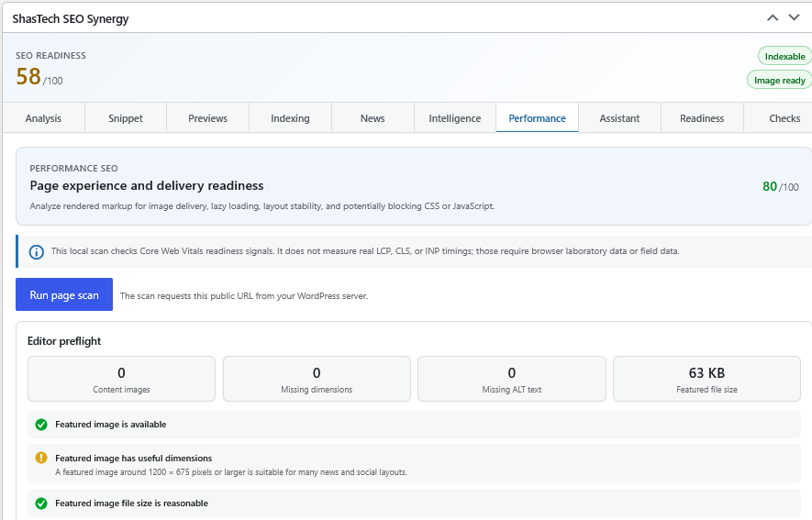
Task: Open the Analysis tab
Action: (43, 118)
